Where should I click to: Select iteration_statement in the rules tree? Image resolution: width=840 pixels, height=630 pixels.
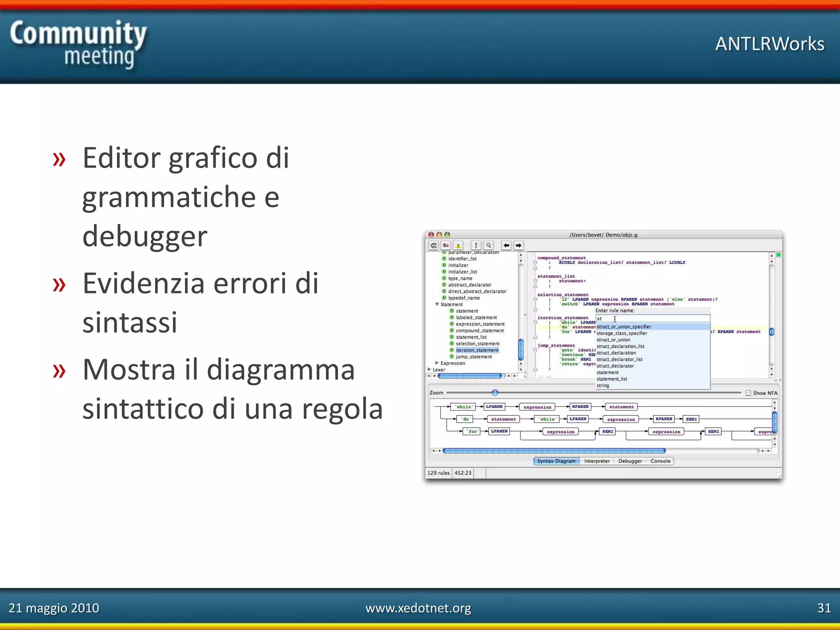click(x=477, y=350)
